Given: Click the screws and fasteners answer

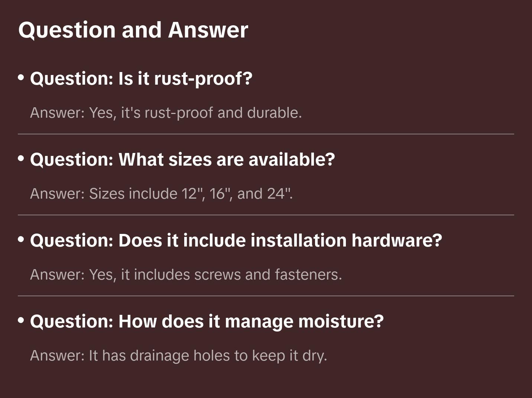Looking at the screenshot, I should pyautogui.click(x=186, y=275).
